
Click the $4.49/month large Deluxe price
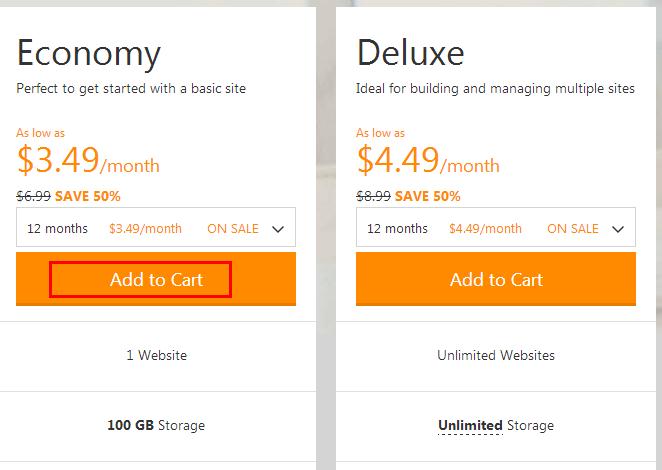(x=428, y=161)
